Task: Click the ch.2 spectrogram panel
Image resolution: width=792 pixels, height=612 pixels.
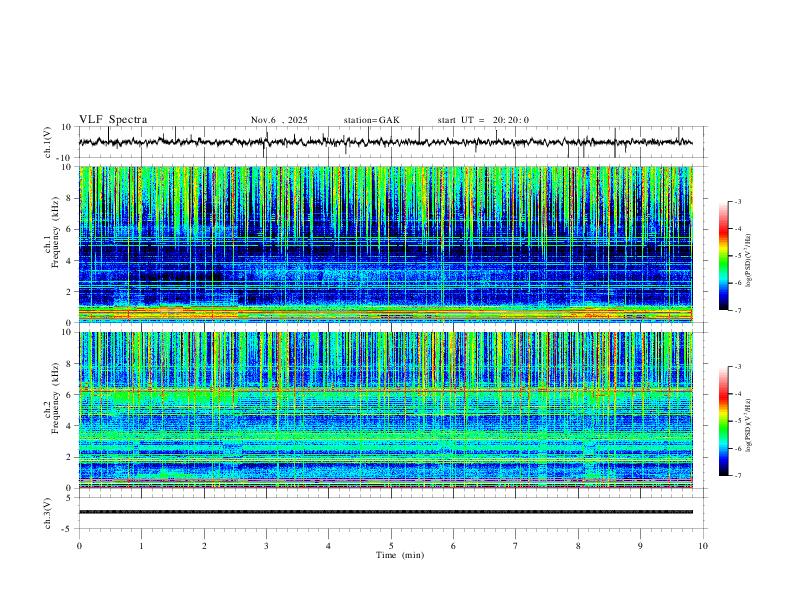Action: click(386, 410)
